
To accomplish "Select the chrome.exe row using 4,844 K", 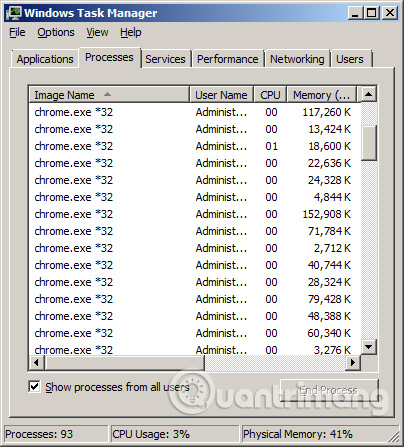I will (x=195, y=197).
